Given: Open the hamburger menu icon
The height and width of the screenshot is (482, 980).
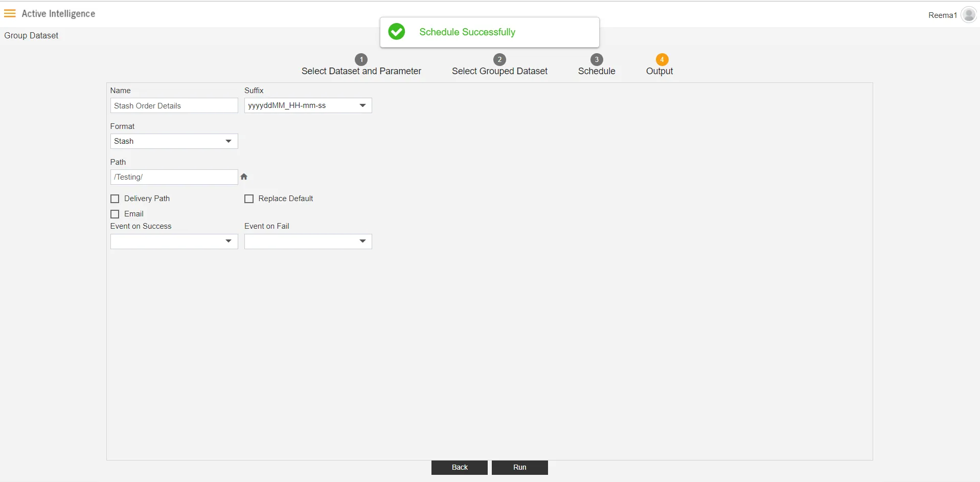Looking at the screenshot, I should pos(10,14).
